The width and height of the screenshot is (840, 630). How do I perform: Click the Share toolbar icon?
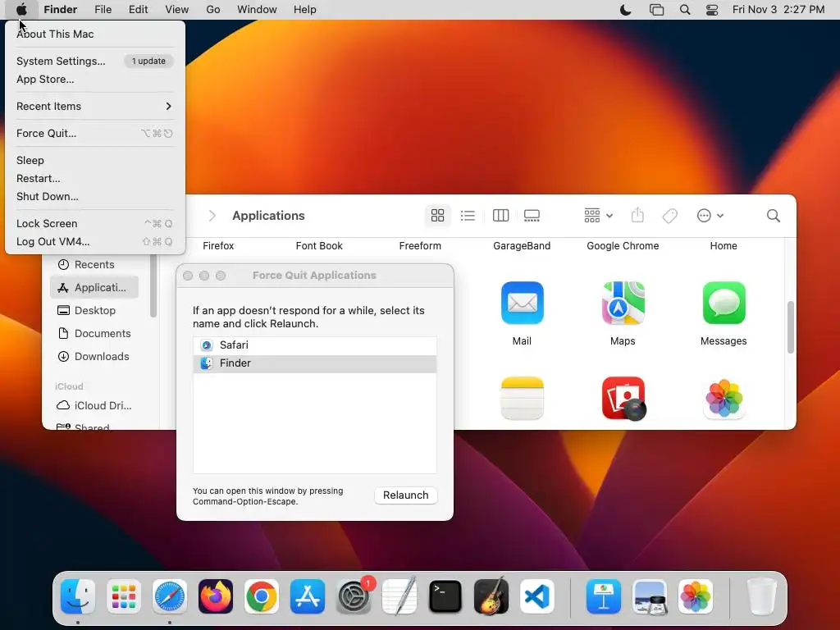point(637,216)
